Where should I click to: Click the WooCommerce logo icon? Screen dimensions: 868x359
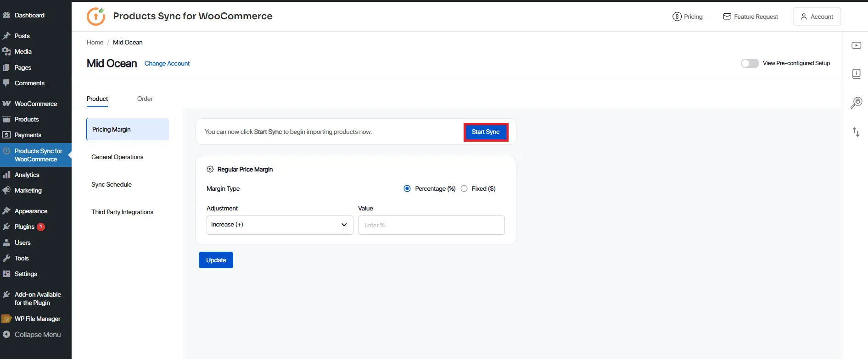(6, 104)
